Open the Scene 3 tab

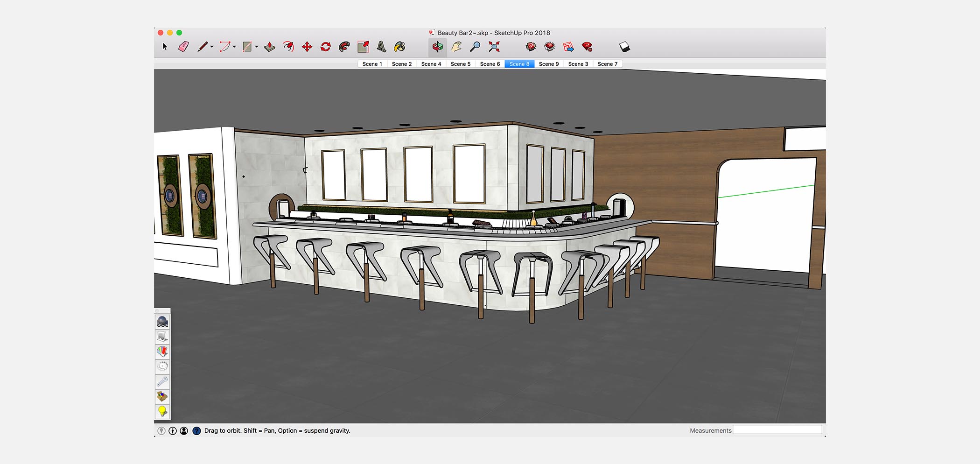578,64
